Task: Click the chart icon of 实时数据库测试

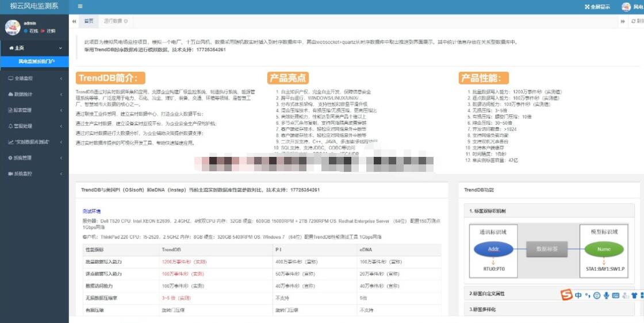Action: [11, 142]
